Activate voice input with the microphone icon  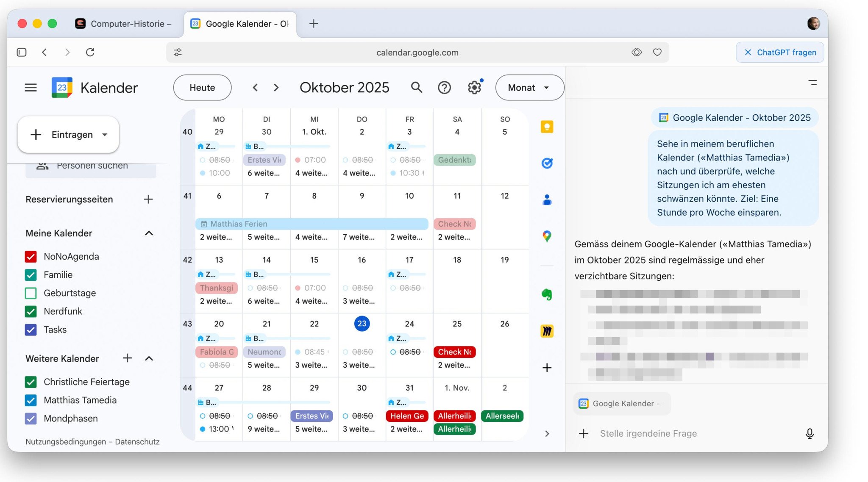click(810, 434)
